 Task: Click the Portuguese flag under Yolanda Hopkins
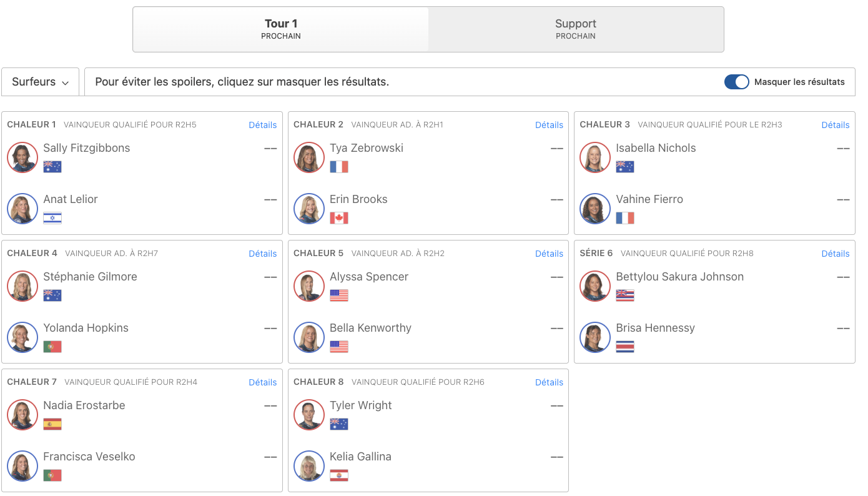click(52, 347)
